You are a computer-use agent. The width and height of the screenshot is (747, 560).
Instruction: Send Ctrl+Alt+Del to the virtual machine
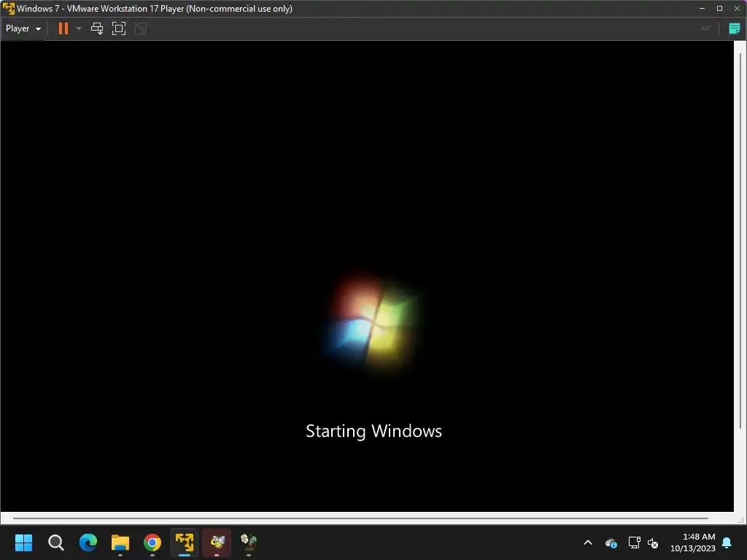coord(97,28)
